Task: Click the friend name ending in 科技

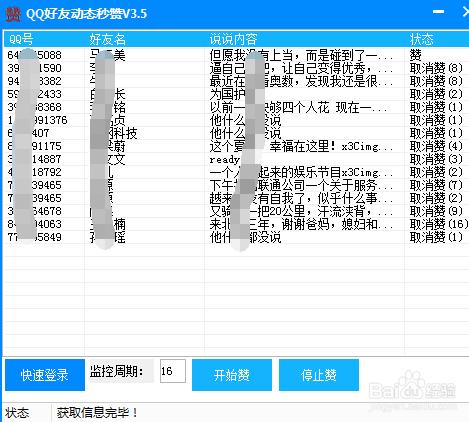Action: (113, 133)
